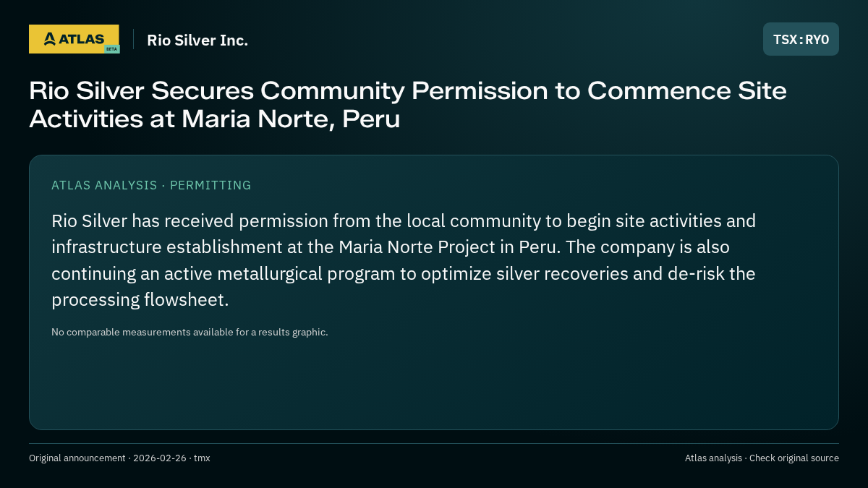Screen dimensions: 868x488
Task: Click the TSX:RYO ticker badge
Action: (801, 39)
